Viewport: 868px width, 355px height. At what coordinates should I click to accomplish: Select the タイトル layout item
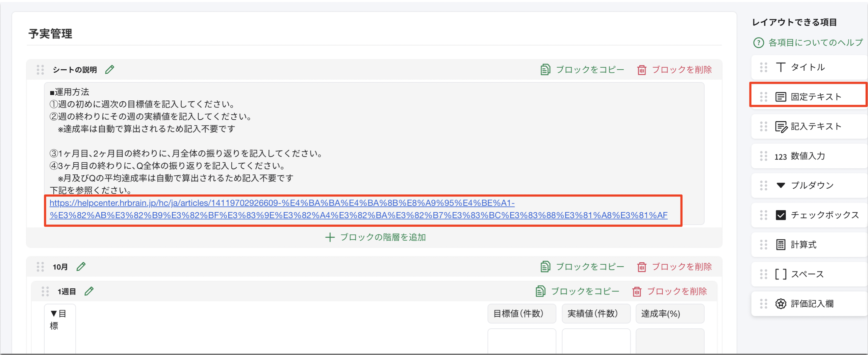click(x=809, y=67)
